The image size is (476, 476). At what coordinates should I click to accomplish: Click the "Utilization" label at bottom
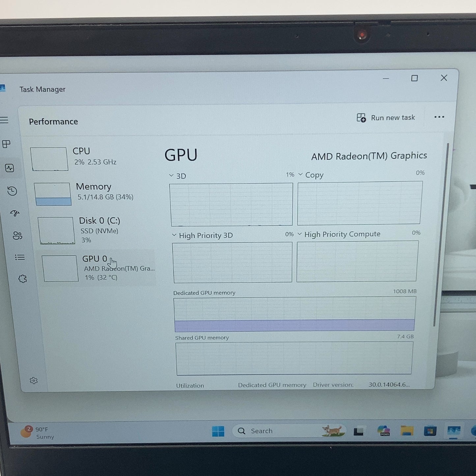pos(190,385)
